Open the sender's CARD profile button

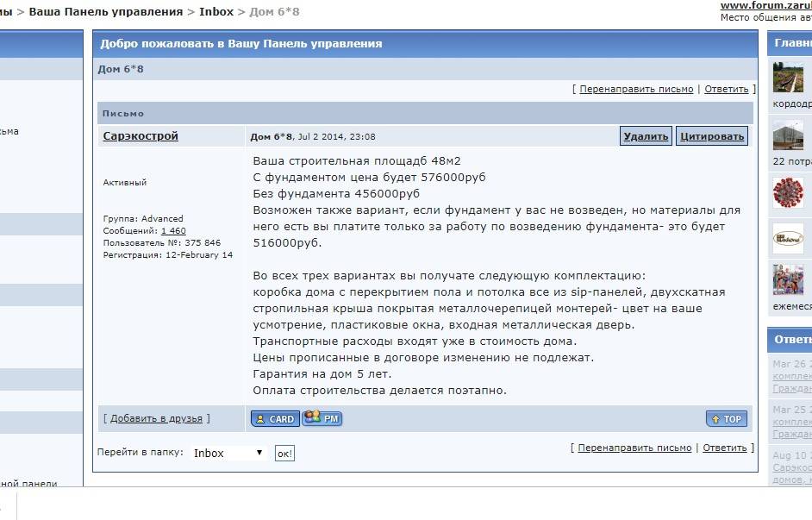coord(274,419)
